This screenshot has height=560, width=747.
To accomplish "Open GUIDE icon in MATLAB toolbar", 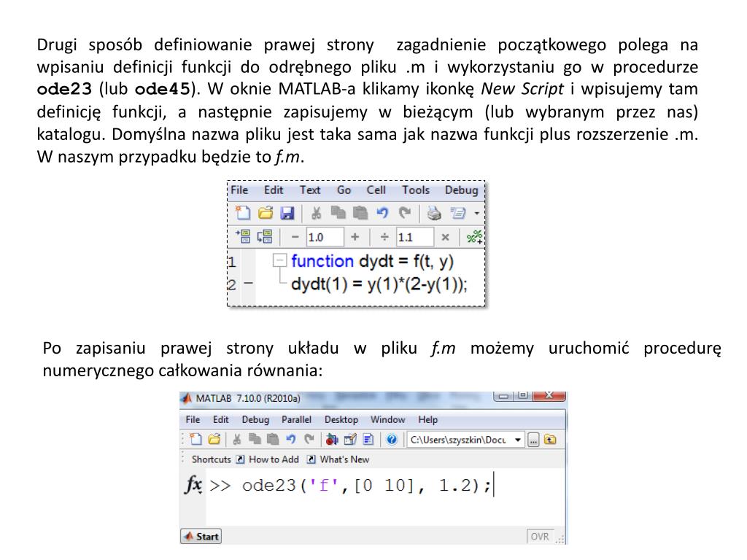I will [x=350, y=439].
